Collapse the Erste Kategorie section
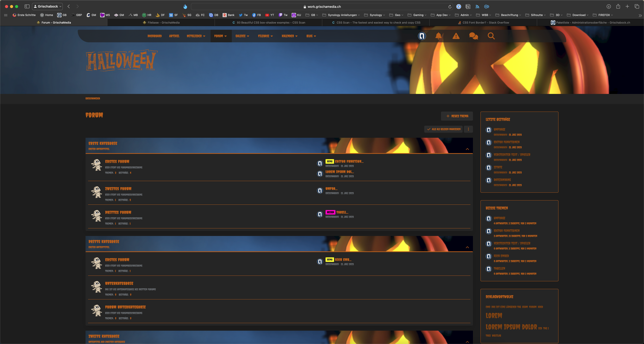 tap(467, 149)
